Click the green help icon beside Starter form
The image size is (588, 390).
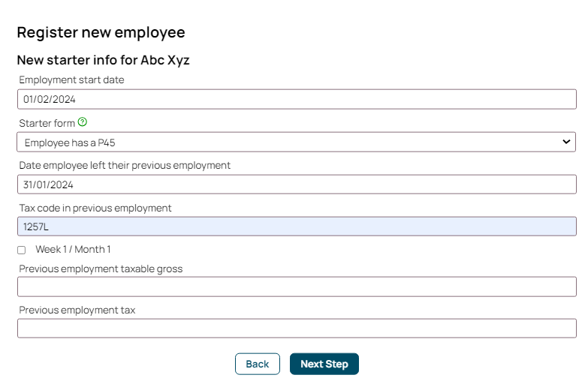pos(83,122)
